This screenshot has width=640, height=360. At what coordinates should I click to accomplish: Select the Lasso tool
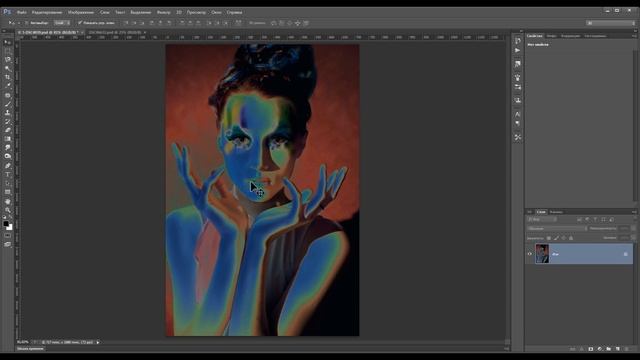[x=7, y=60]
